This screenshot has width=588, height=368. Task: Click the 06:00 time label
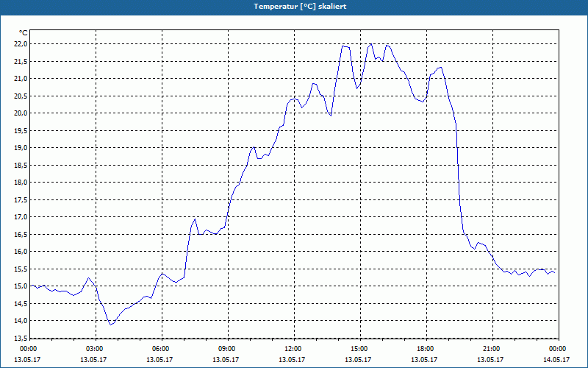tap(159, 349)
